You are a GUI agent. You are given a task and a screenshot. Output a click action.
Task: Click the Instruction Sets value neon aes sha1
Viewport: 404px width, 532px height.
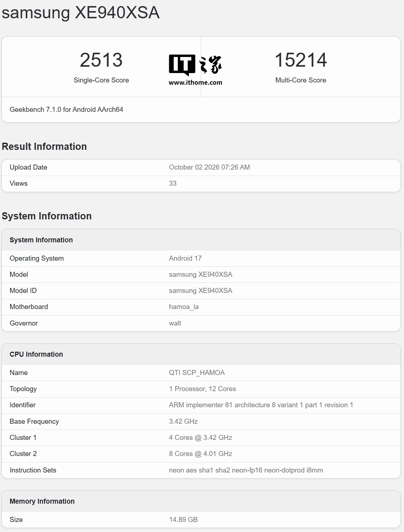246,470
